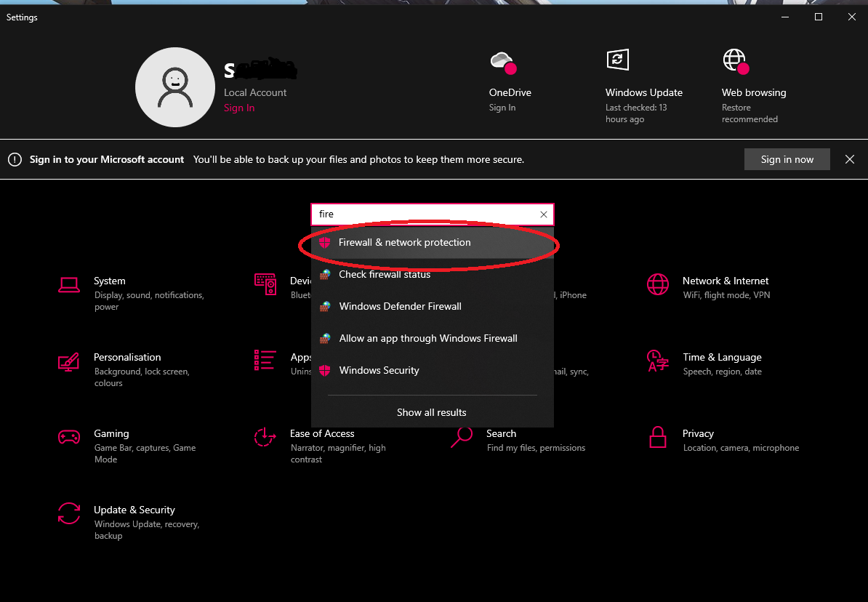Click Show all results
This screenshot has height=602, width=868.
click(x=432, y=412)
